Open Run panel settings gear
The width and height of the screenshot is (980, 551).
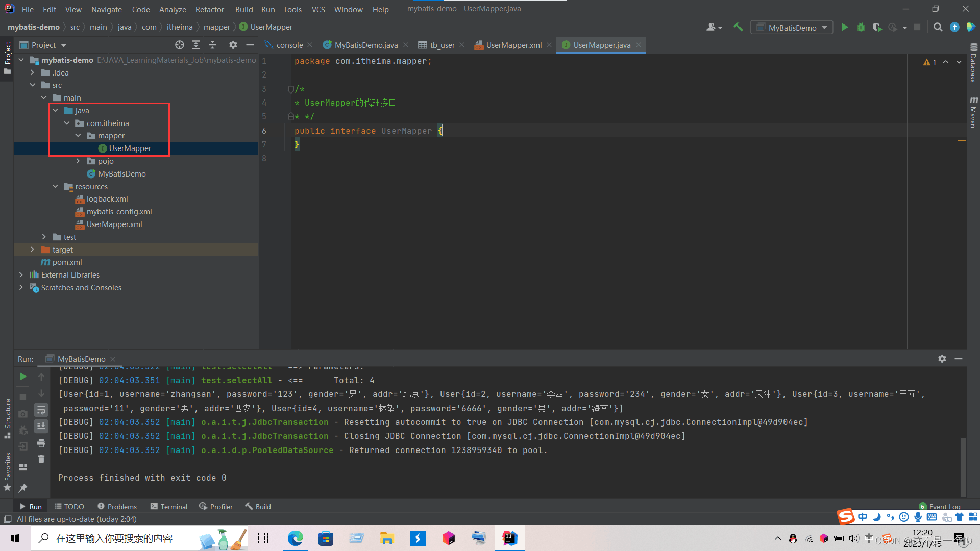coord(942,359)
